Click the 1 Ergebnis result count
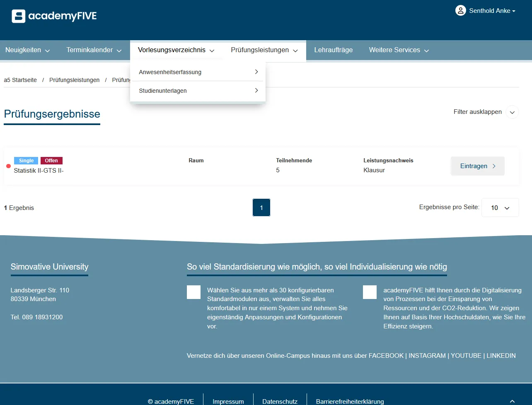This screenshot has width=532, height=405. click(x=19, y=208)
